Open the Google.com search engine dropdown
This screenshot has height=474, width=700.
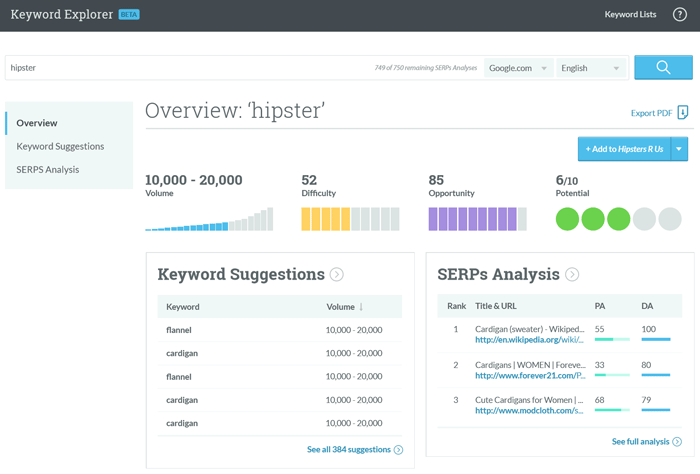(518, 68)
